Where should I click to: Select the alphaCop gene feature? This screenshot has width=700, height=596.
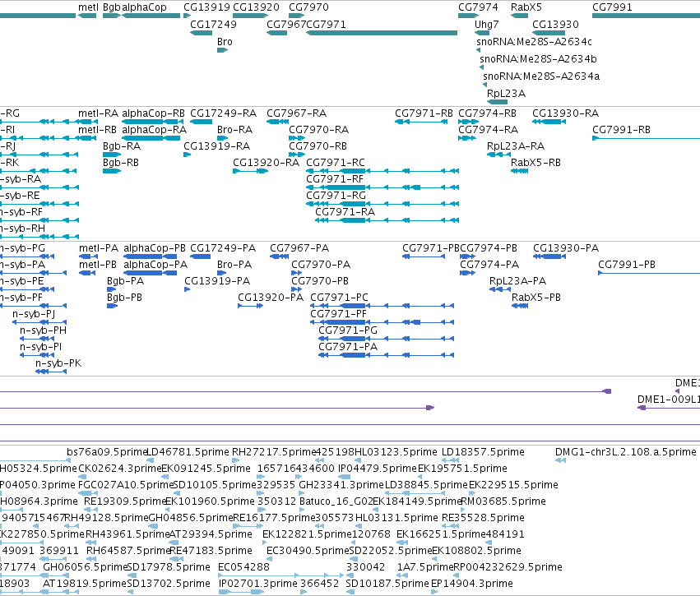151,16
